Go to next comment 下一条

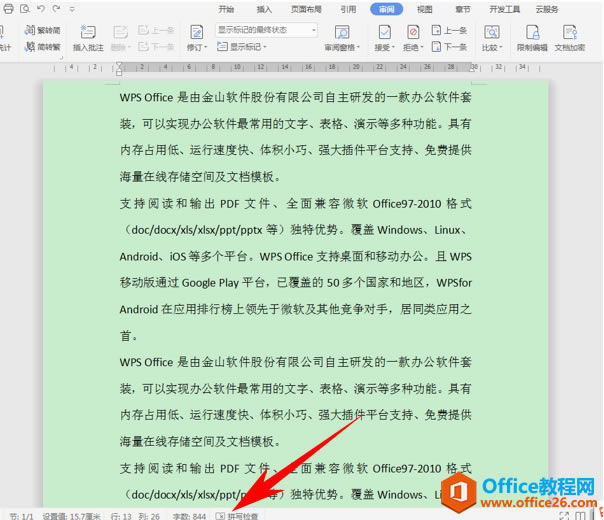[x=156, y=47]
